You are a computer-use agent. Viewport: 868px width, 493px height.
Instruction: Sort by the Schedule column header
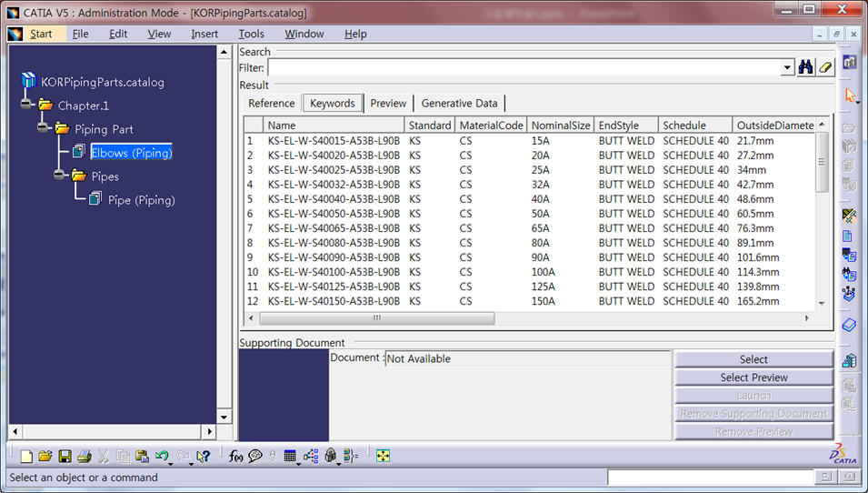pyautogui.click(x=694, y=126)
